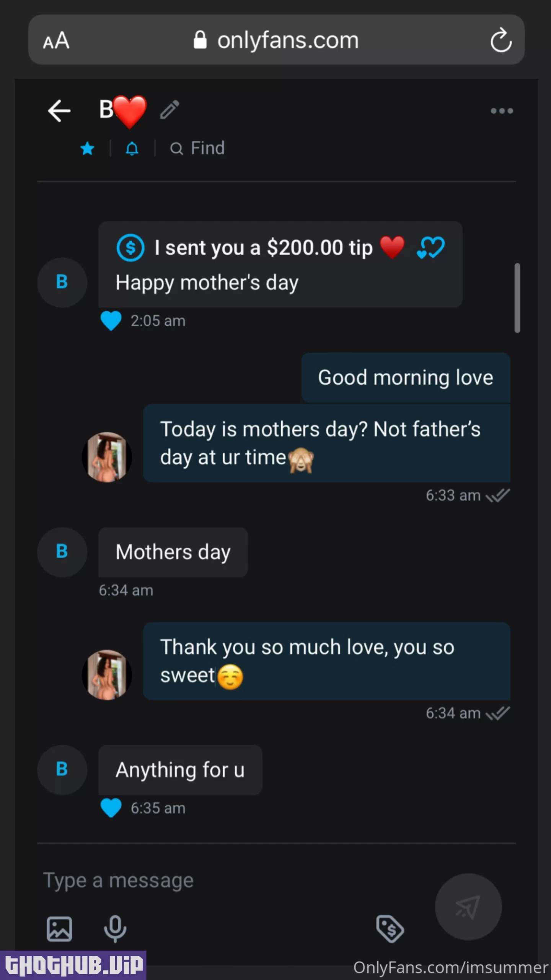Tap the browser reload icon
551x980 pixels.
point(501,40)
